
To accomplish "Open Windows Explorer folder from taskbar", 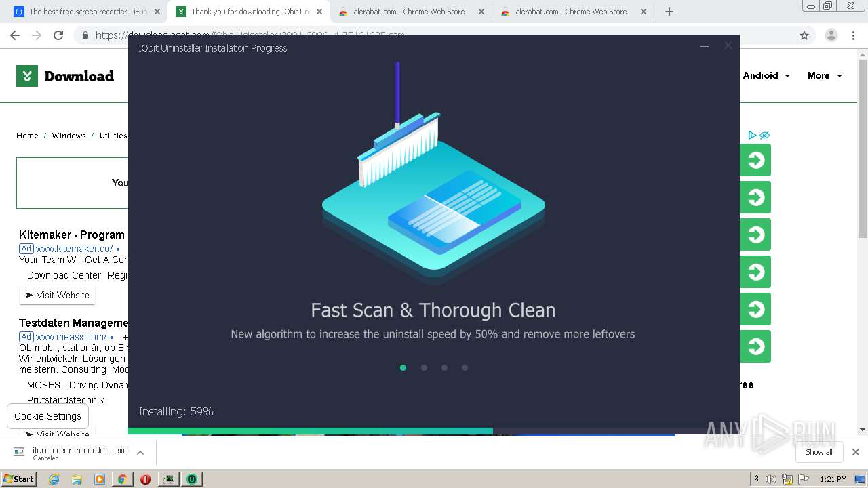I will [77, 479].
